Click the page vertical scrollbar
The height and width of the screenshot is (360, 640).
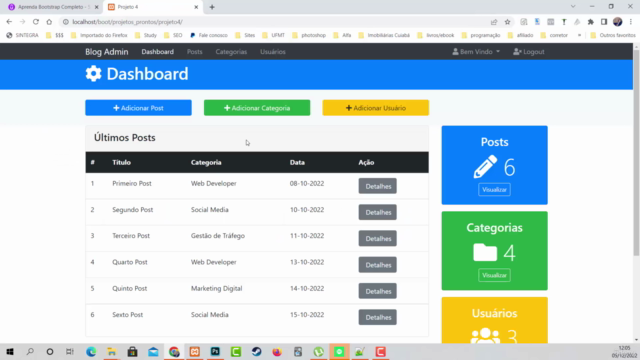pos(636,153)
